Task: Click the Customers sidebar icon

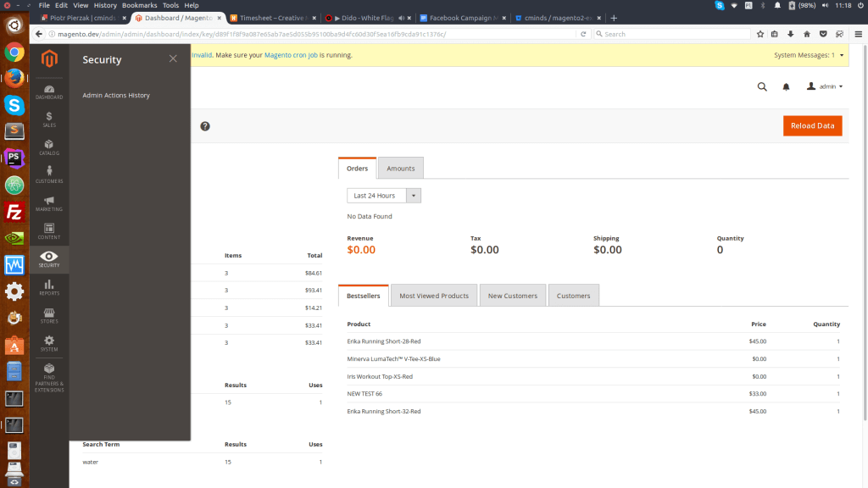Action: click(49, 175)
